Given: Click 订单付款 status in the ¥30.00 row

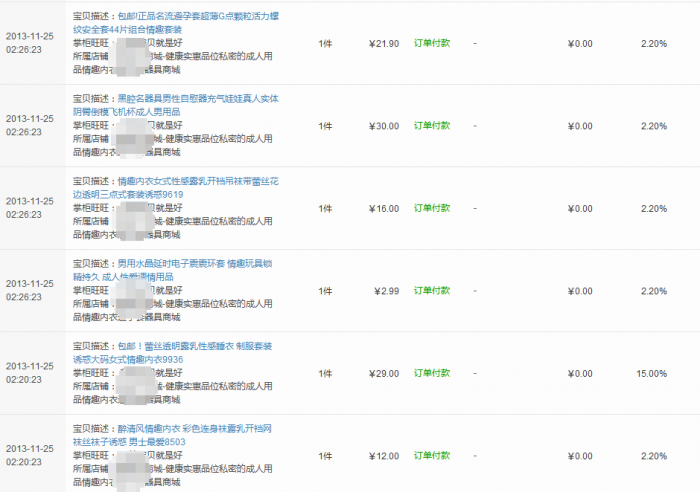Looking at the screenshot, I should pyautogui.click(x=432, y=126).
